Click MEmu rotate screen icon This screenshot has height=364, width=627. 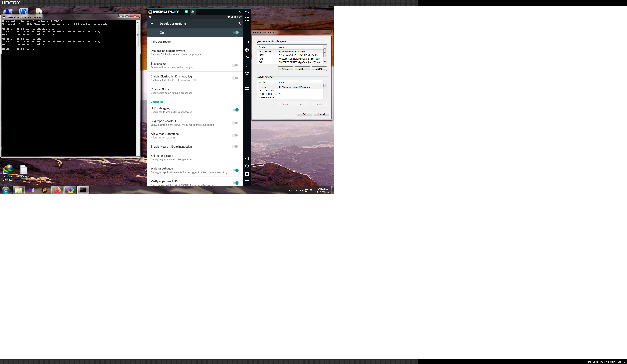click(247, 88)
